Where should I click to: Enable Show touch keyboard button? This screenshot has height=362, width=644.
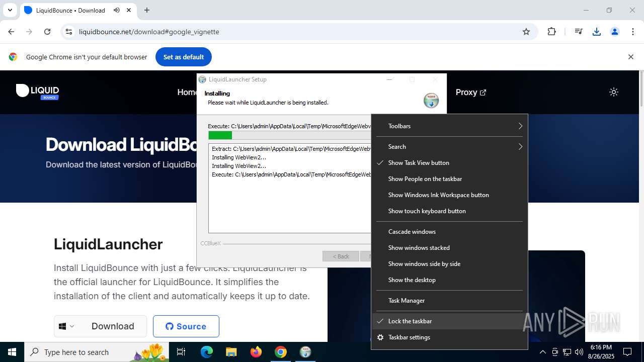tap(450, 211)
